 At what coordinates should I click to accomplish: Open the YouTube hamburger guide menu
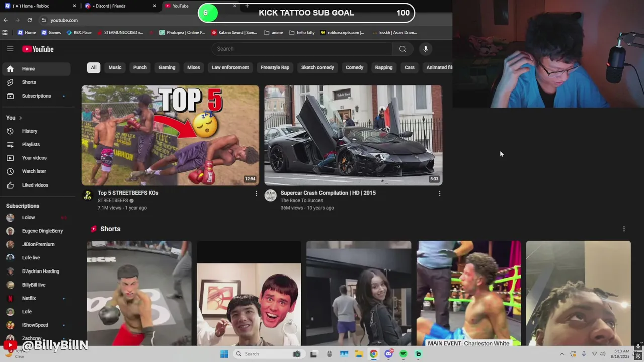point(10,49)
